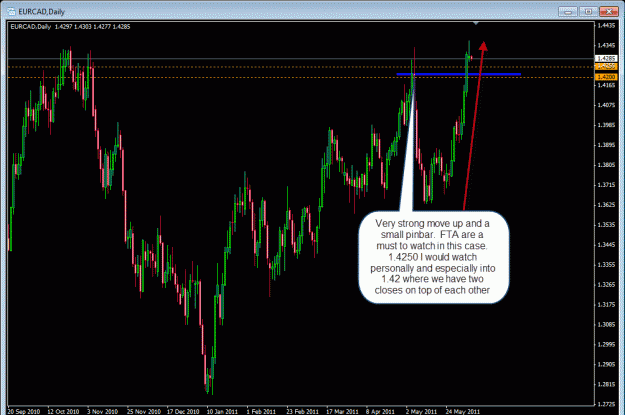Click the 1.2905 price scale label
The image size is (625, 415).
606,364
